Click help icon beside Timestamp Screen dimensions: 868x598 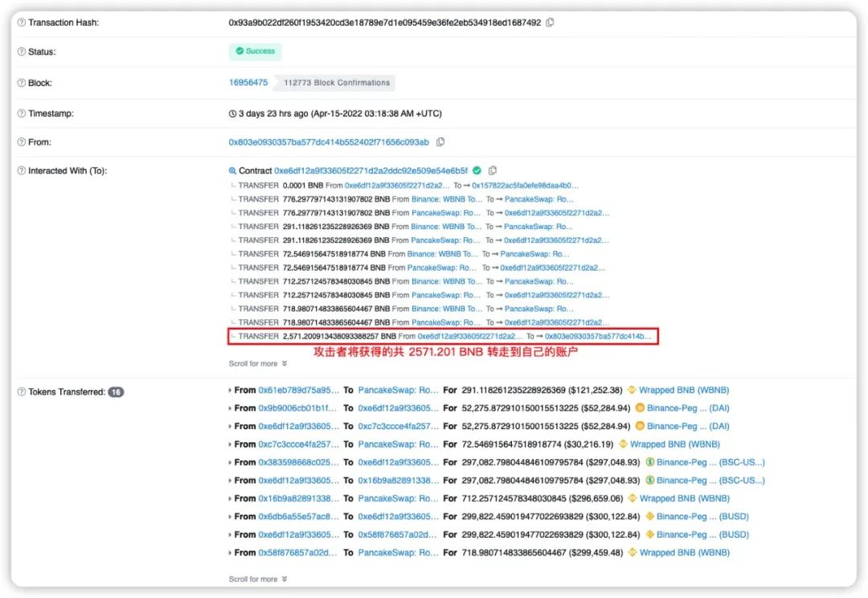point(22,113)
